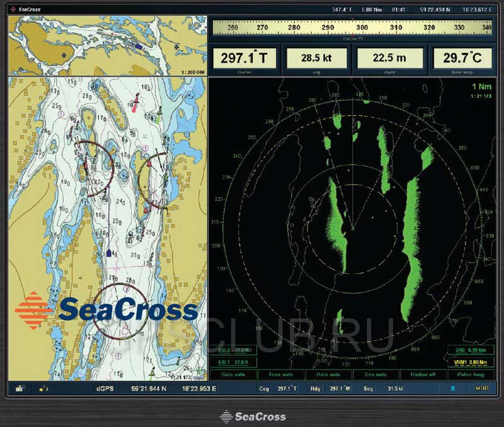This screenshot has height=427, width=504.
Task: Click the 347.4°T bearing in top bar
Action: [x=341, y=9]
